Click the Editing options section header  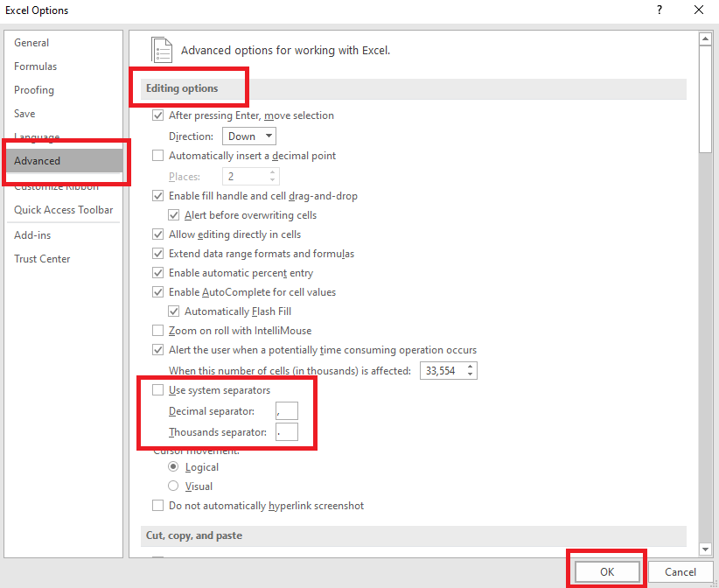click(182, 88)
